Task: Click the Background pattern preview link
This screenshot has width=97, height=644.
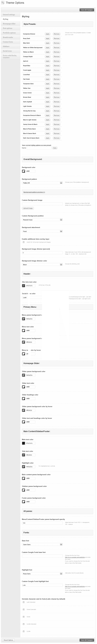Action: point(34,192)
